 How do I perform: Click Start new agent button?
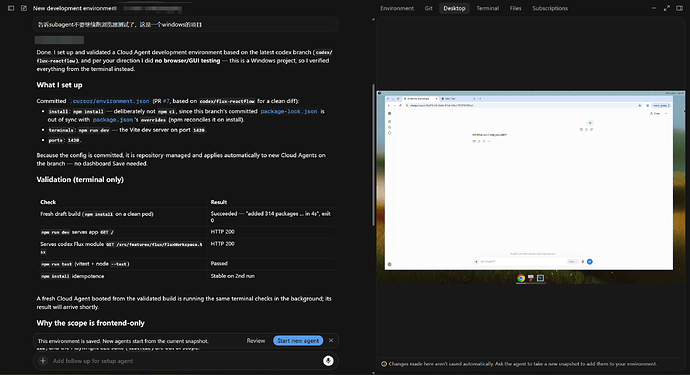[298, 341]
